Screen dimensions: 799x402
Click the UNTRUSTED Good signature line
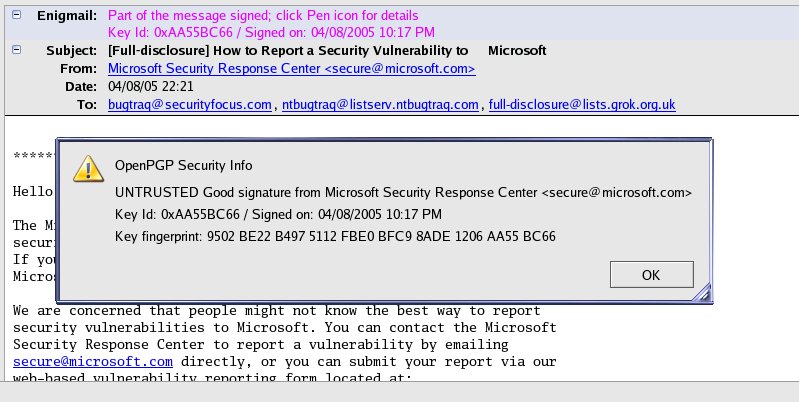(x=403, y=191)
